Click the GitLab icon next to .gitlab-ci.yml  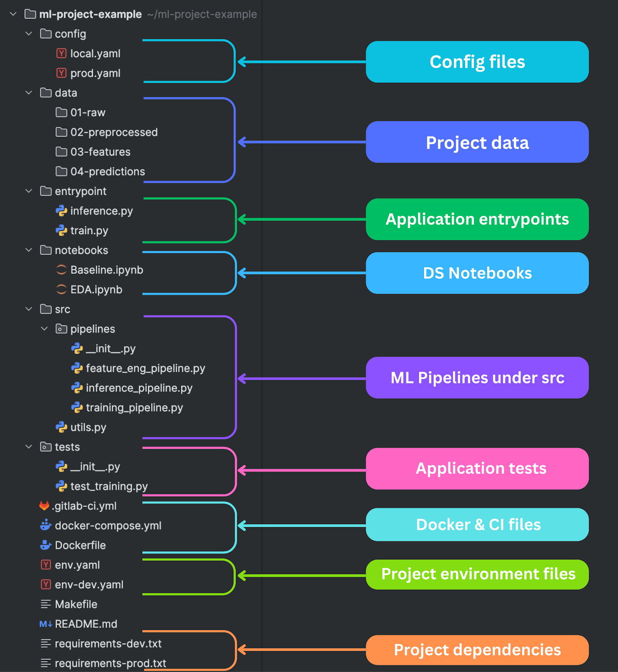45,506
